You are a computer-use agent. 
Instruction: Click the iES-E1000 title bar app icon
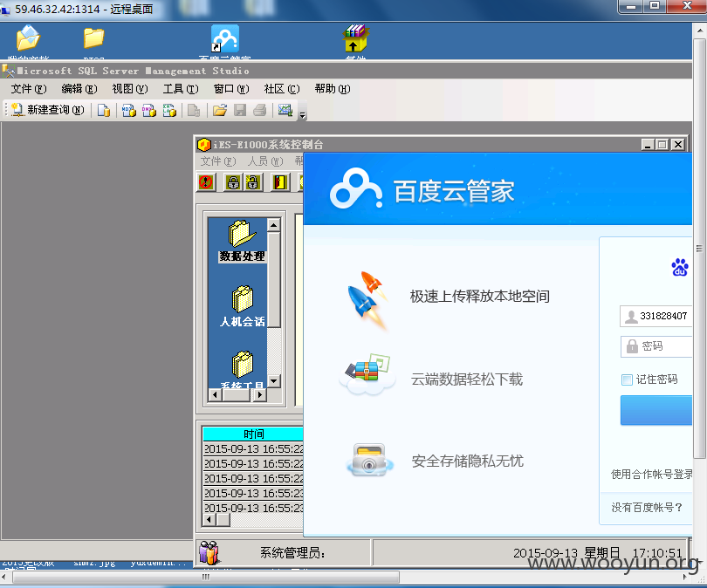coord(204,145)
